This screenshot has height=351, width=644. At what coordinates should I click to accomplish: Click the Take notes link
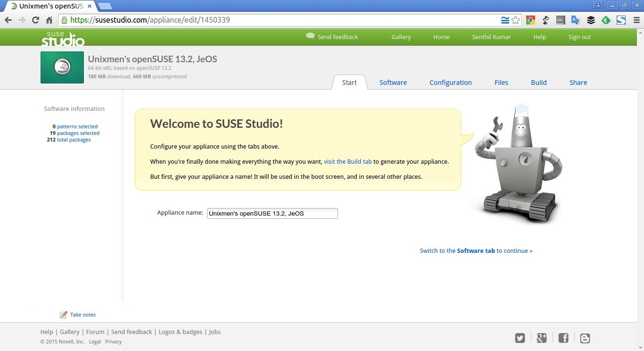pos(83,315)
